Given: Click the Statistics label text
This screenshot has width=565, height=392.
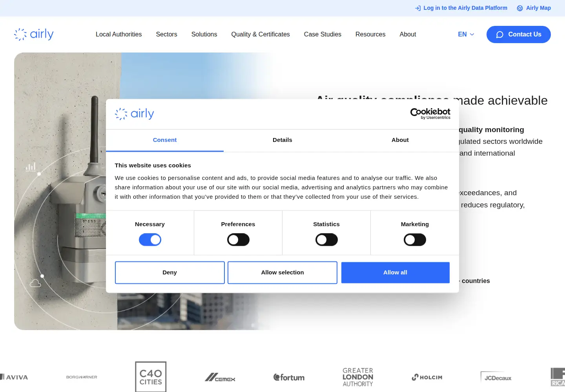Looking at the screenshot, I should pos(326,224).
